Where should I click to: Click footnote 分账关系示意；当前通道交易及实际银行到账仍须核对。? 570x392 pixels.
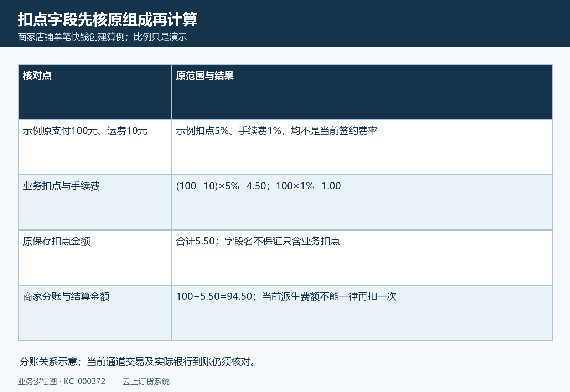pos(138,362)
